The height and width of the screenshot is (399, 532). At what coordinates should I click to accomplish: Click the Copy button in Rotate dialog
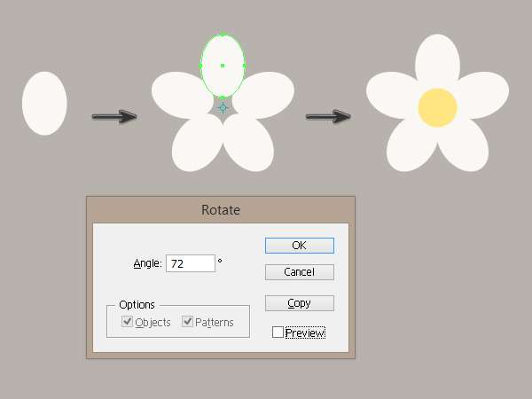(x=300, y=303)
